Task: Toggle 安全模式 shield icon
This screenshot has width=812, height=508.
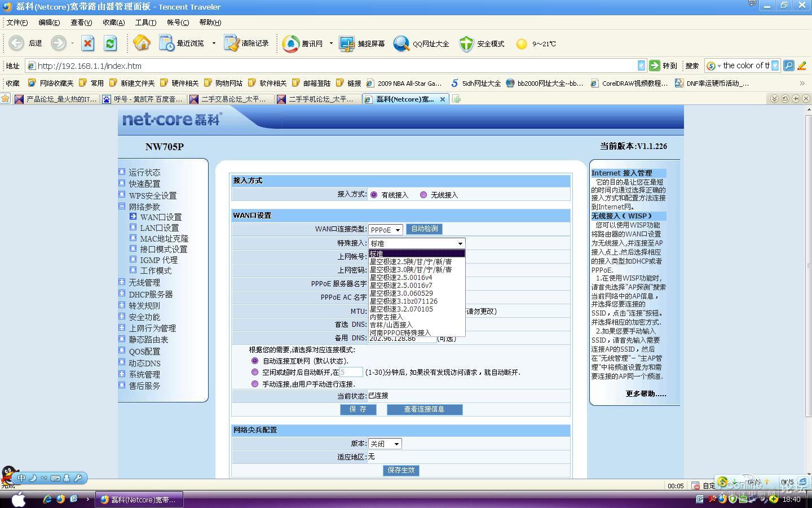Action: click(x=482, y=43)
